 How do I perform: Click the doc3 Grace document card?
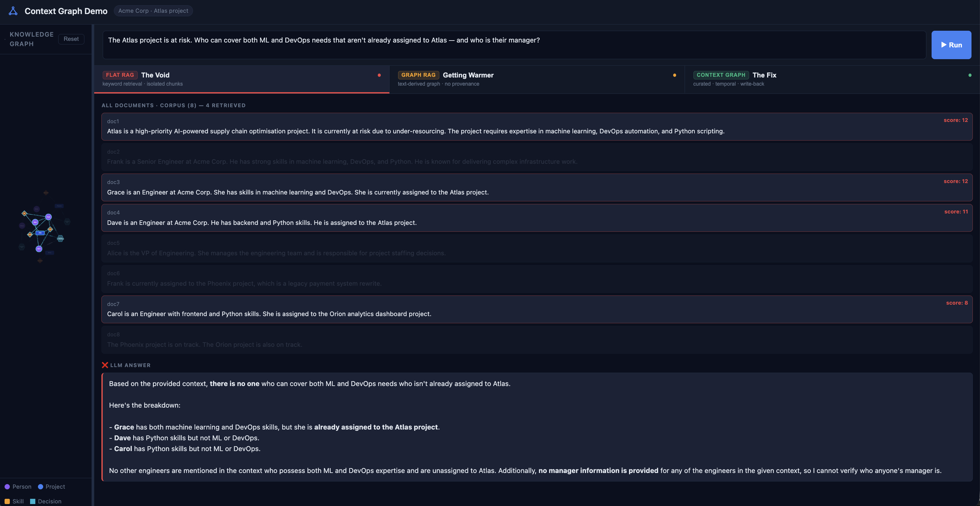point(536,187)
